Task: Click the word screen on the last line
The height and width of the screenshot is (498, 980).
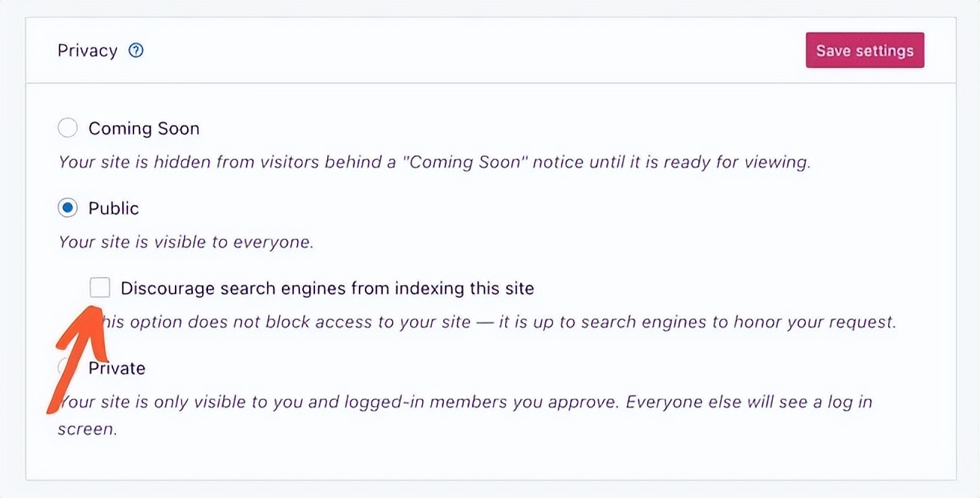Action: click(x=87, y=429)
